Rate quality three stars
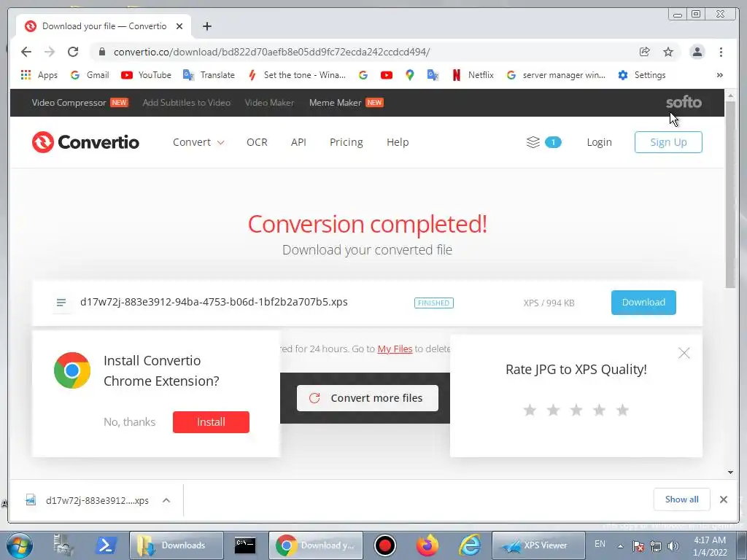 576,410
